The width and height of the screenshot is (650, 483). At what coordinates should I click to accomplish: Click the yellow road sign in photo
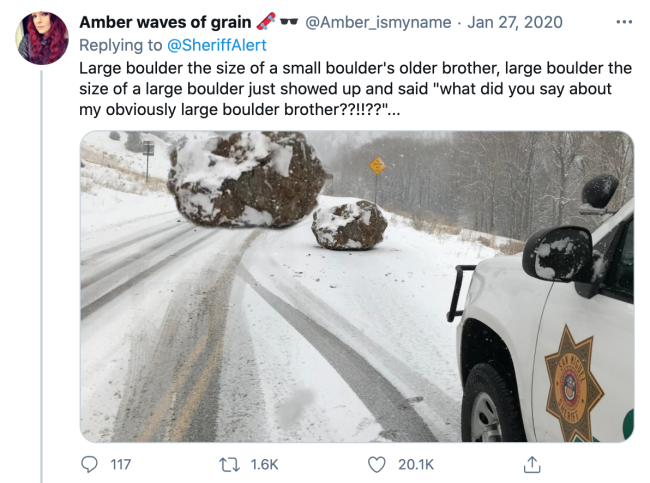377,165
